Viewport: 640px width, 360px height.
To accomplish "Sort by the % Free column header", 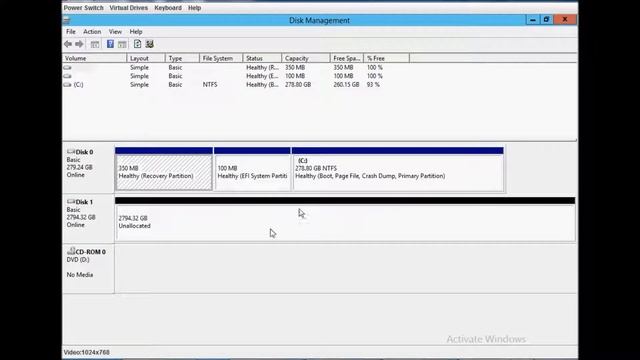I will point(386,58).
